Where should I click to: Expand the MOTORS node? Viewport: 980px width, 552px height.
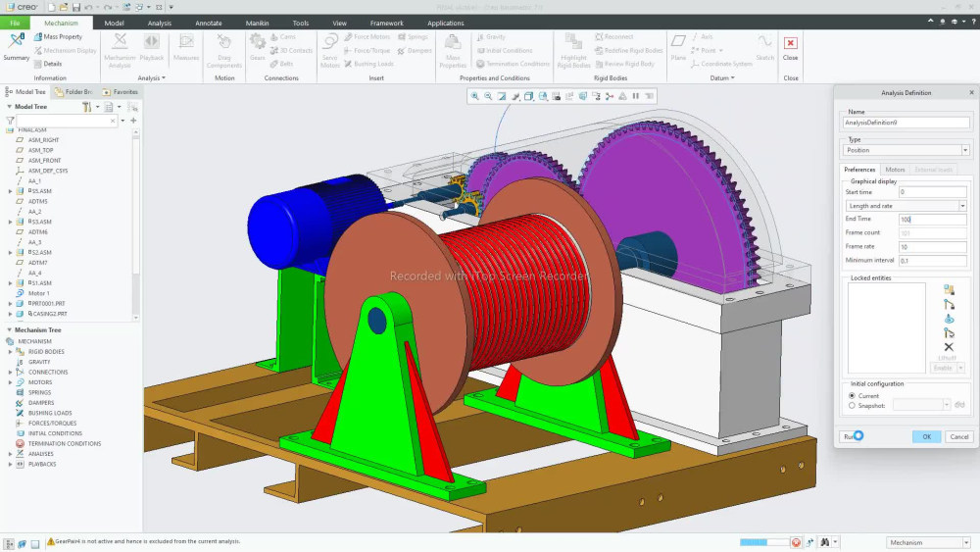click(x=10, y=382)
